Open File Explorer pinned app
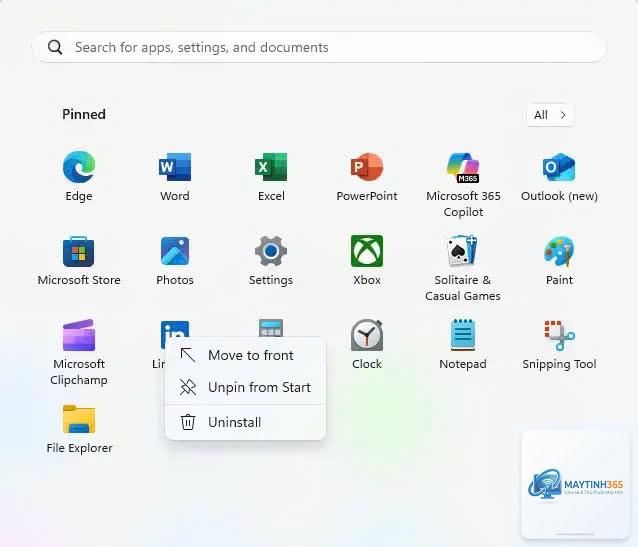Image resolution: width=638 pixels, height=547 pixels. [x=79, y=419]
